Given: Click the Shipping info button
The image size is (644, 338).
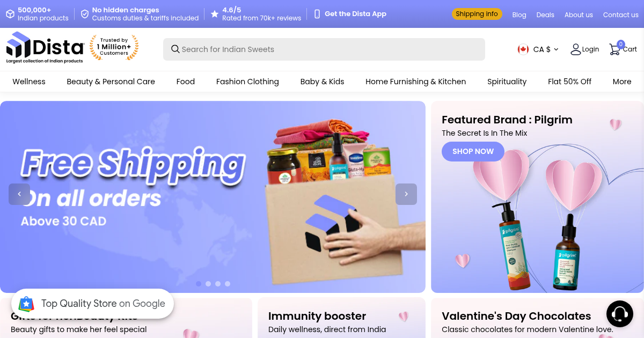Looking at the screenshot, I should [x=477, y=14].
